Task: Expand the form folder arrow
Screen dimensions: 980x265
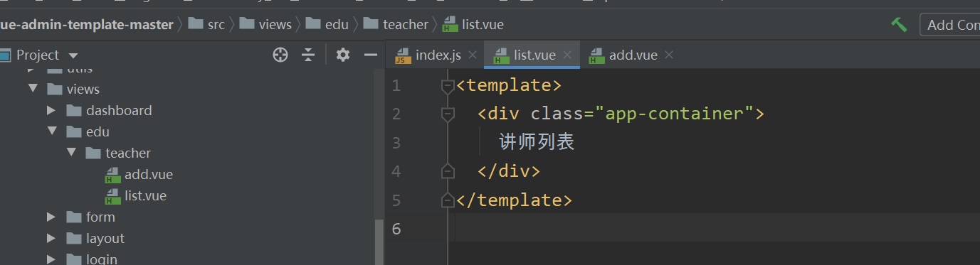Action: pyautogui.click(x=51, y=217)
